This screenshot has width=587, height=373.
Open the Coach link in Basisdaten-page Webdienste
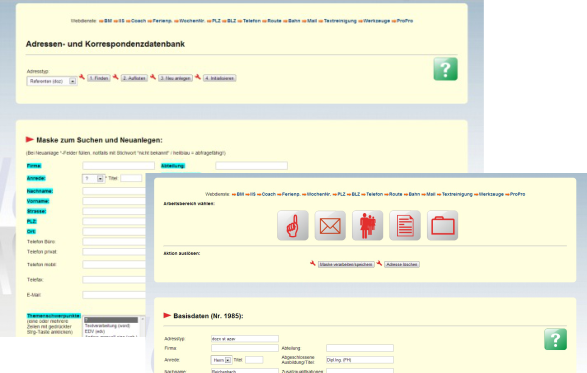[269, 194]
